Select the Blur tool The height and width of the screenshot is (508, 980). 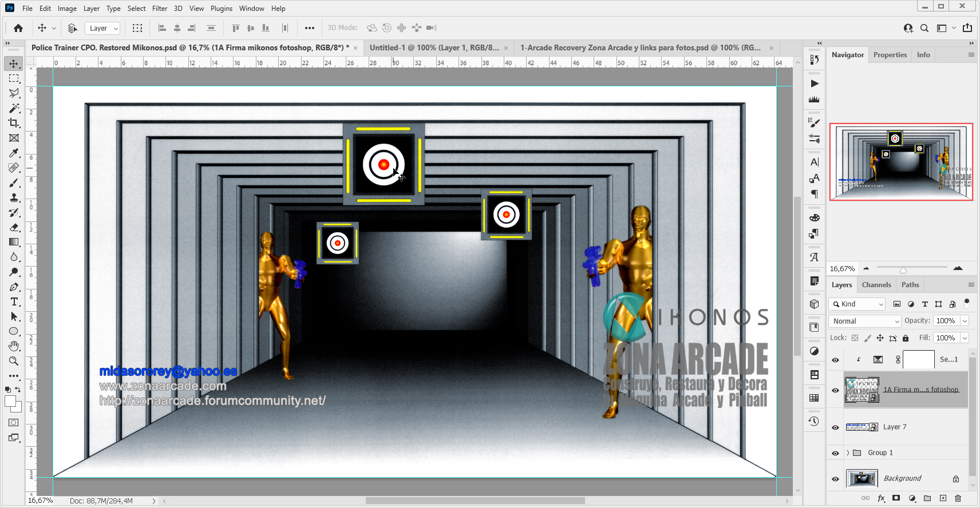[x=14, y=257]
